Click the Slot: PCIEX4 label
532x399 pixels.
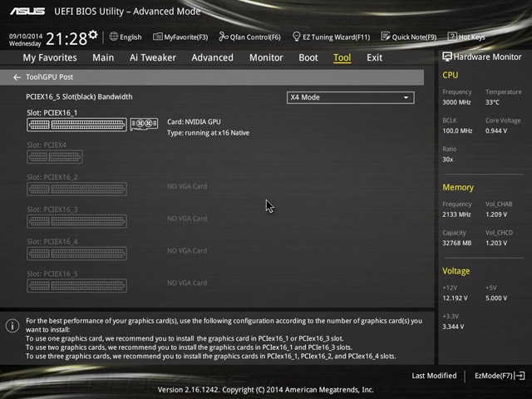point(47,145)
